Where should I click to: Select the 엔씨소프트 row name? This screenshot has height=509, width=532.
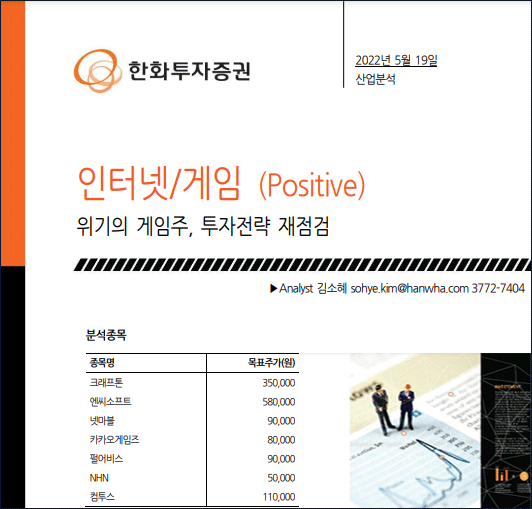[x=110, y=402]
